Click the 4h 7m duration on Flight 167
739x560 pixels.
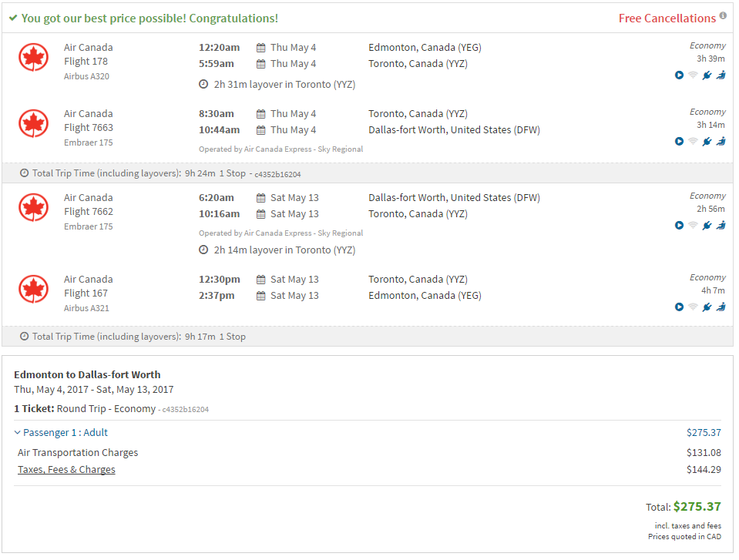pos(713,290)
